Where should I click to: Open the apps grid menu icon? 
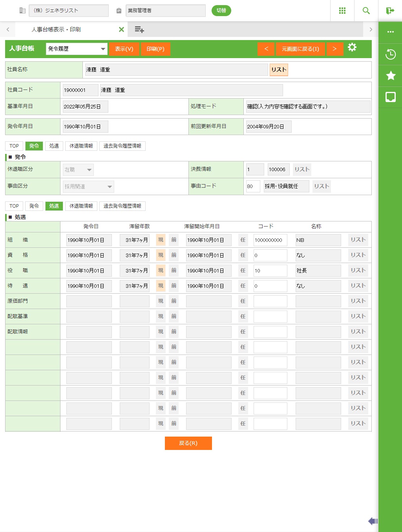342,11
